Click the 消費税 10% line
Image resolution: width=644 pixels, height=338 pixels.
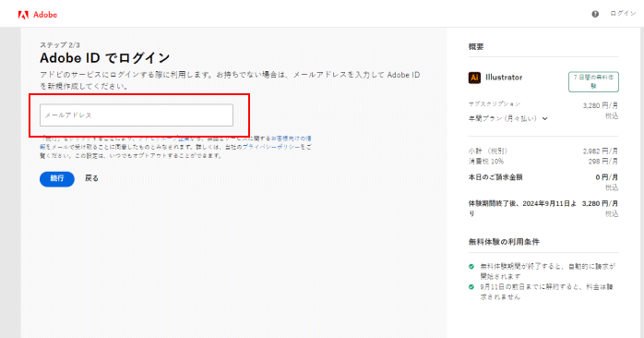pyautogui.click(x=486, y=162)
